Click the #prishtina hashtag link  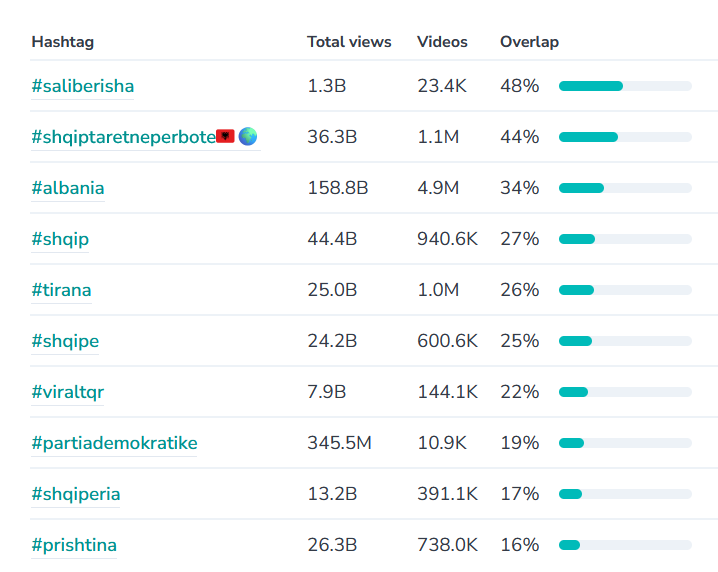[x=74, y=545]
